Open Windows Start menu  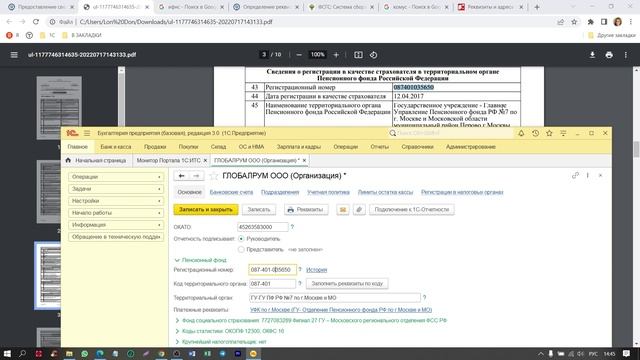(x=7, y=353)
